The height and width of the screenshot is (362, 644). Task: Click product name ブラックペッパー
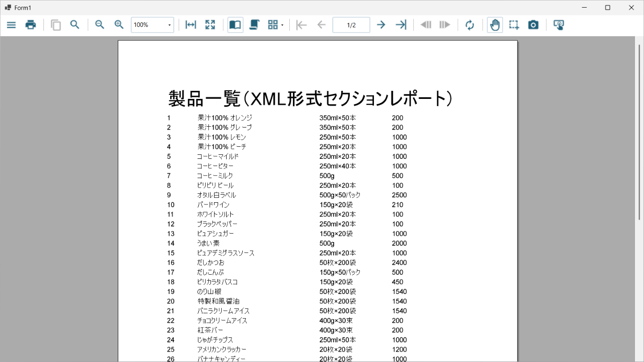click(217, 224)
